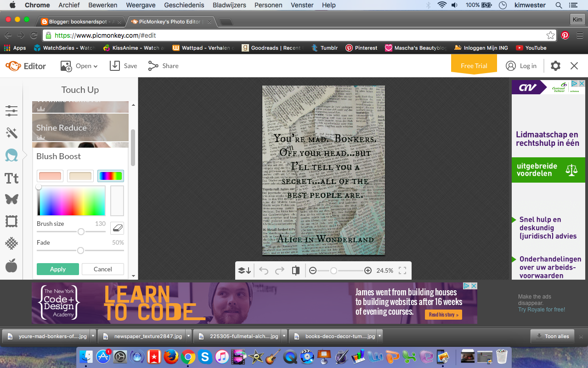Viewport: 588px width, 368px height.
Task: Zoom in with the plus icon
Action: (368, 270)
